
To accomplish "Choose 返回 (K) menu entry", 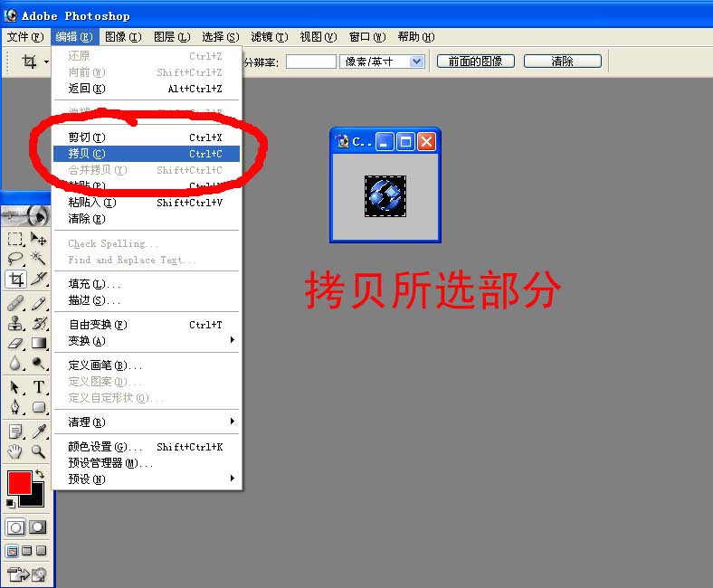I will 147,89.
